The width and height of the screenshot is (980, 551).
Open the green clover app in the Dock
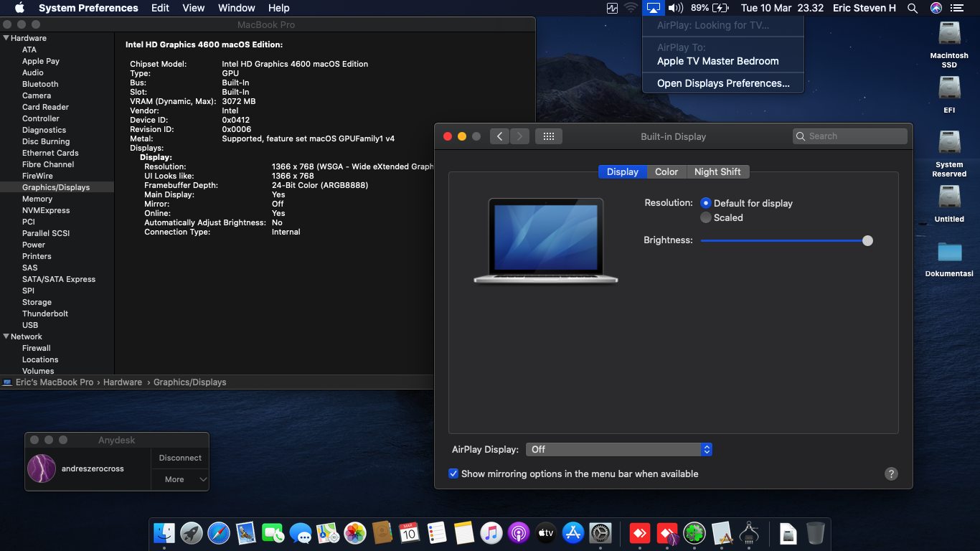point(694,533)
